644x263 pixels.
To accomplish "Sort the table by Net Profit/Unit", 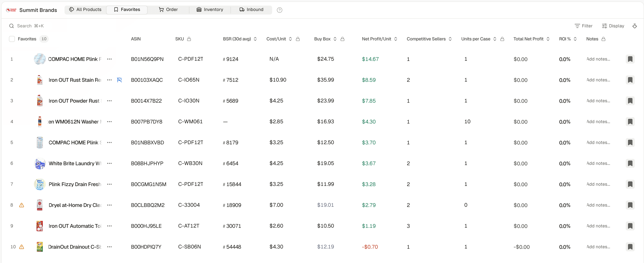I will [395, 39].
